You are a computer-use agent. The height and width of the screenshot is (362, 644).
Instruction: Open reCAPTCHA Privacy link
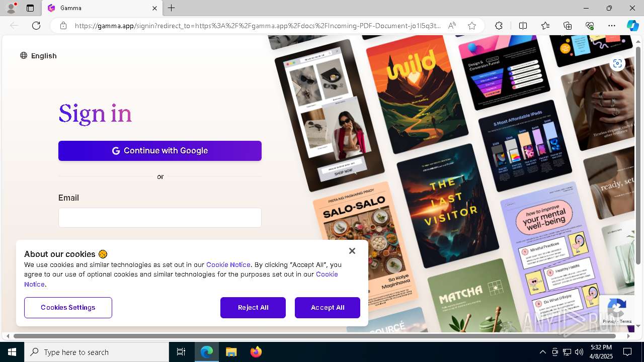(x=609, y=321)
